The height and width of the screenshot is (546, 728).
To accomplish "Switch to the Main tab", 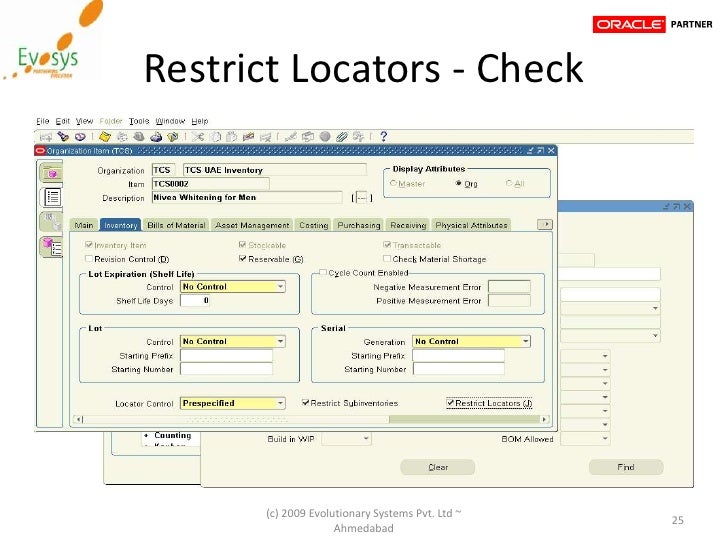I will coord(84,225).
